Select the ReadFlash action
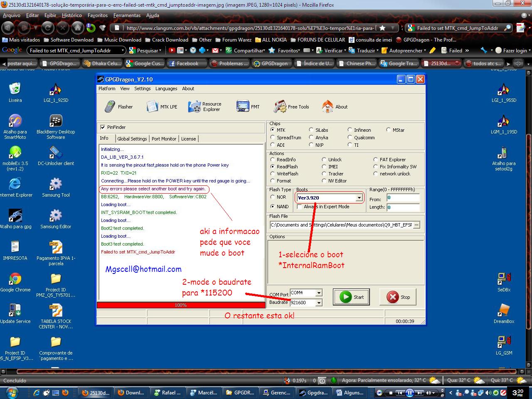 pyautogui.click(x=273, y=167)
